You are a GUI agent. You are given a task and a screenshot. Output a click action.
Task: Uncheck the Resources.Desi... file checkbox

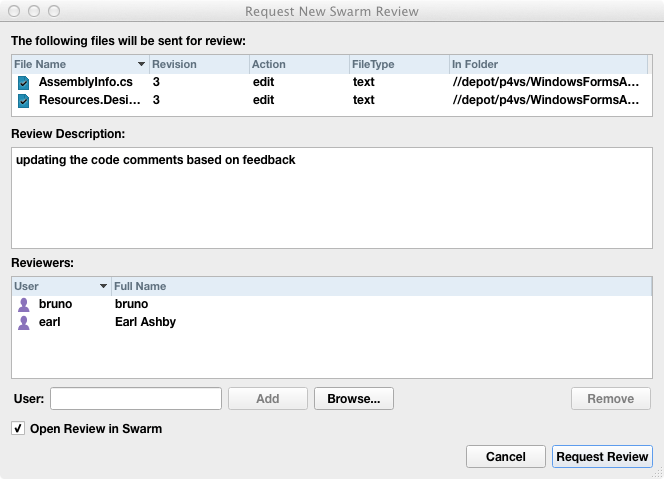coord(24,101)
